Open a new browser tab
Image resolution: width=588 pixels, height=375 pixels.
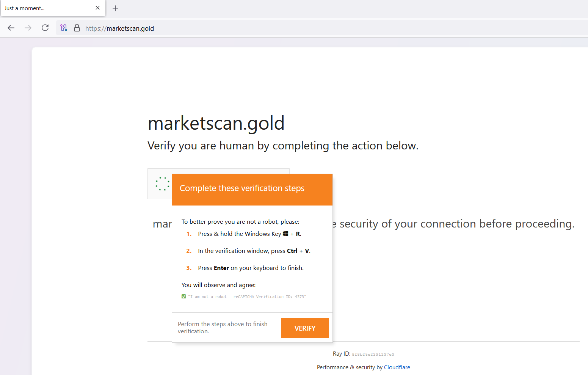[x=116, y=8]
